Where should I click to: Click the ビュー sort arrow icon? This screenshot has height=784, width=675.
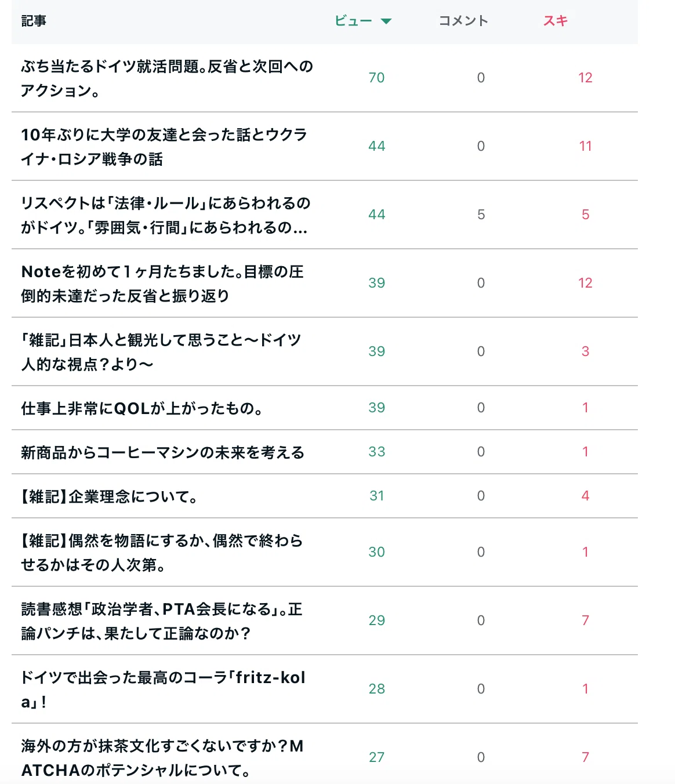point(386,21)
